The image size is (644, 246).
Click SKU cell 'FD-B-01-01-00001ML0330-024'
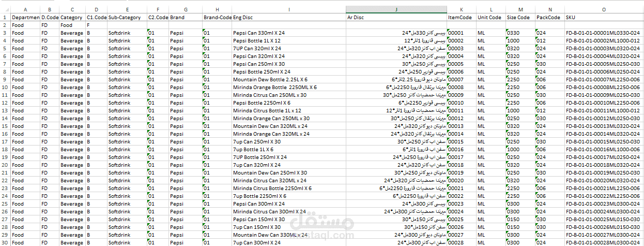[604, 33]
